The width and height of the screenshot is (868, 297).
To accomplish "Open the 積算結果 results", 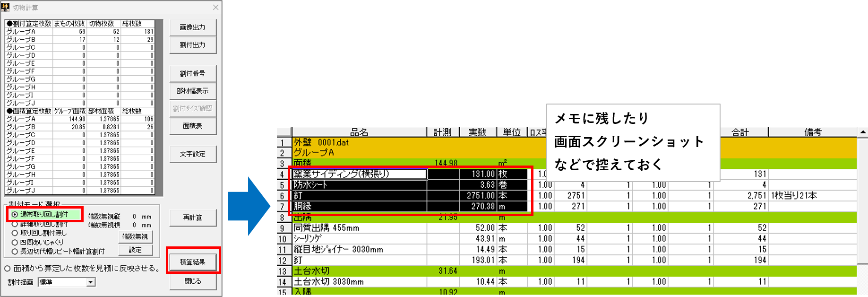I will point(193,262).
